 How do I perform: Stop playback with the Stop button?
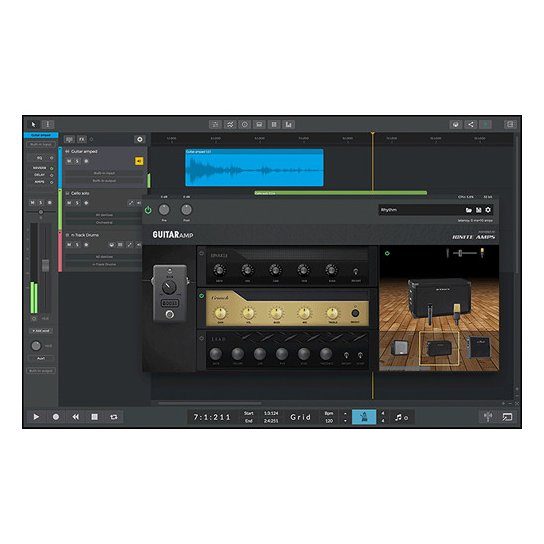[x=94, y=417]
